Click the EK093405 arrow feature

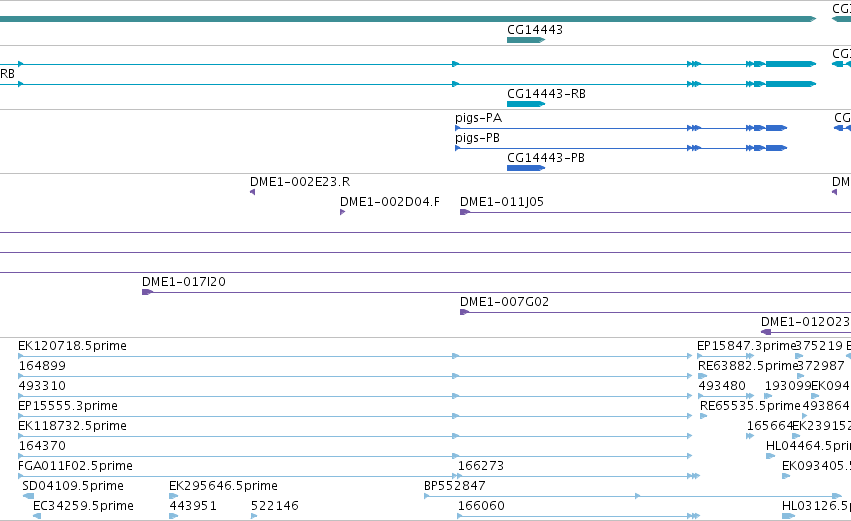pos(786,476)
